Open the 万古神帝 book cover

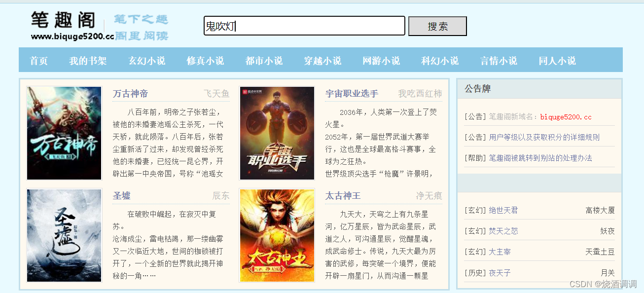(x=64, y=133)
